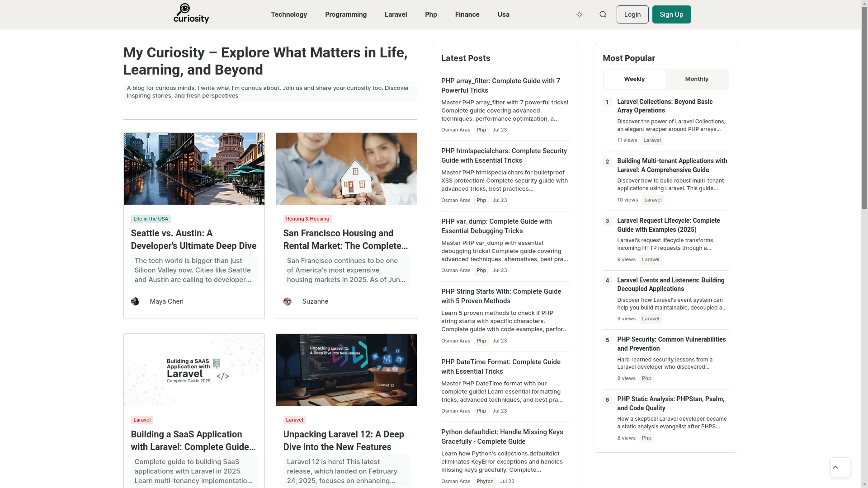The width and height of the screenshot is (868, 488).
Task: Open Laravel Collections: Beyond Basic Array Operations
Action: [x=665, y=106]
